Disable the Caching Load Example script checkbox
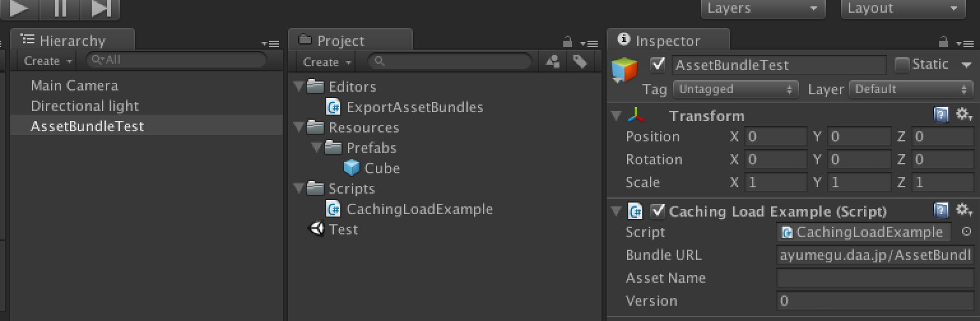980x321 pixels. click(x=657, y=211)
